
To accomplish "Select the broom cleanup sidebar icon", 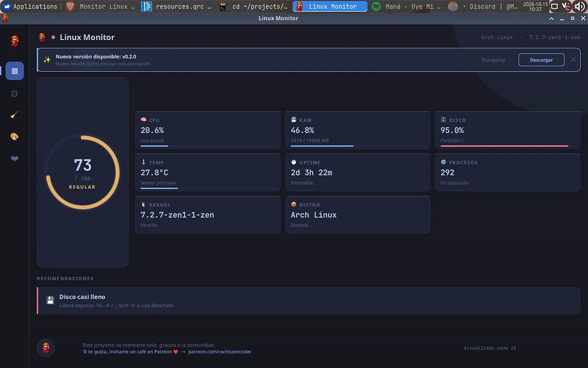I will [x=15, y=115].
